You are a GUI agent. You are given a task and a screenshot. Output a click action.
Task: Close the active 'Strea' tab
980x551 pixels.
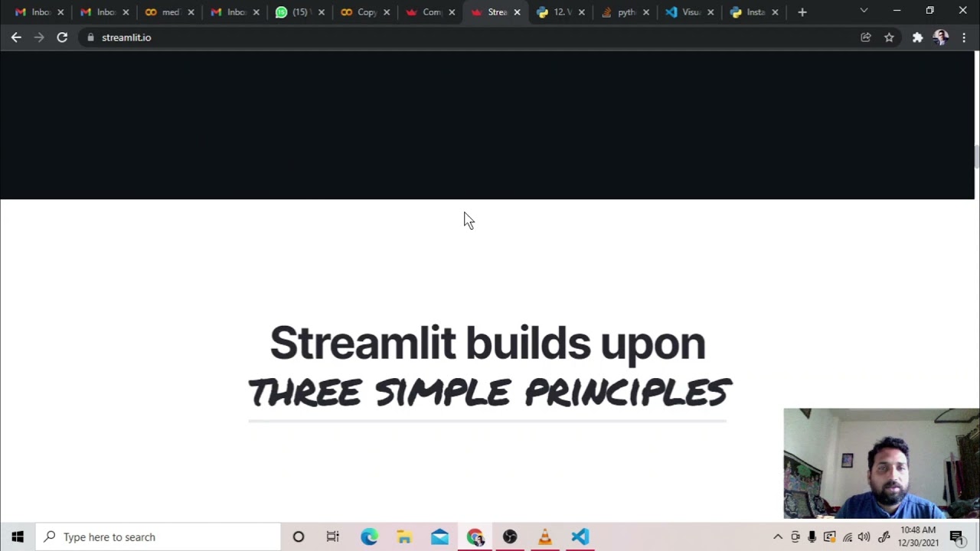(517, 11)
